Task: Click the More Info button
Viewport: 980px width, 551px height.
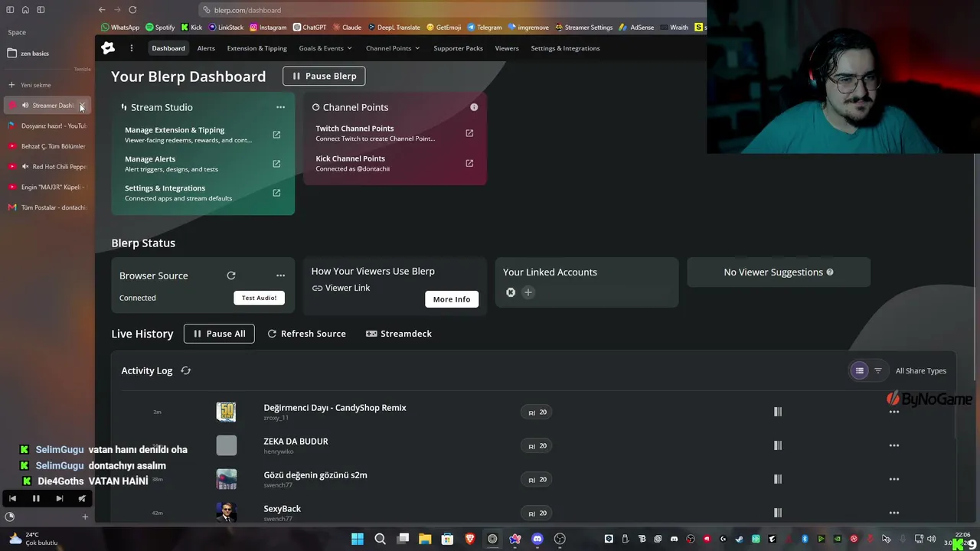Action: click(452, 299)
